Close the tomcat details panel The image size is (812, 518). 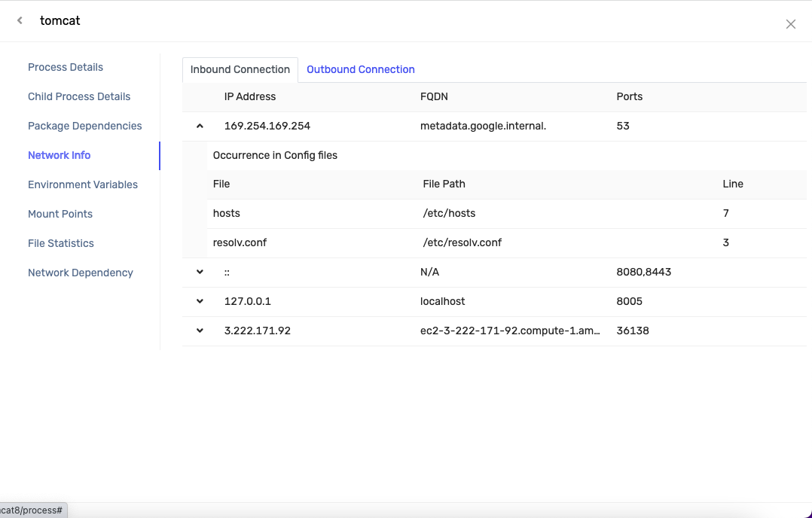790,24
